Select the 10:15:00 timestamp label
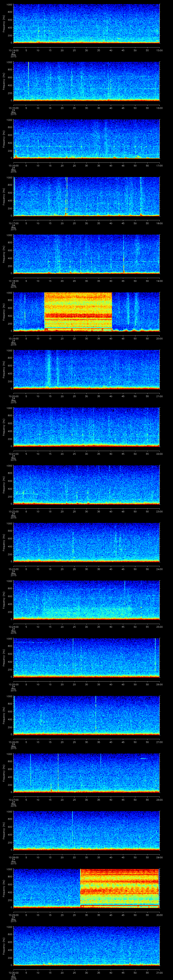This screenshot has width=173, height=980. (x=13, y=108)
